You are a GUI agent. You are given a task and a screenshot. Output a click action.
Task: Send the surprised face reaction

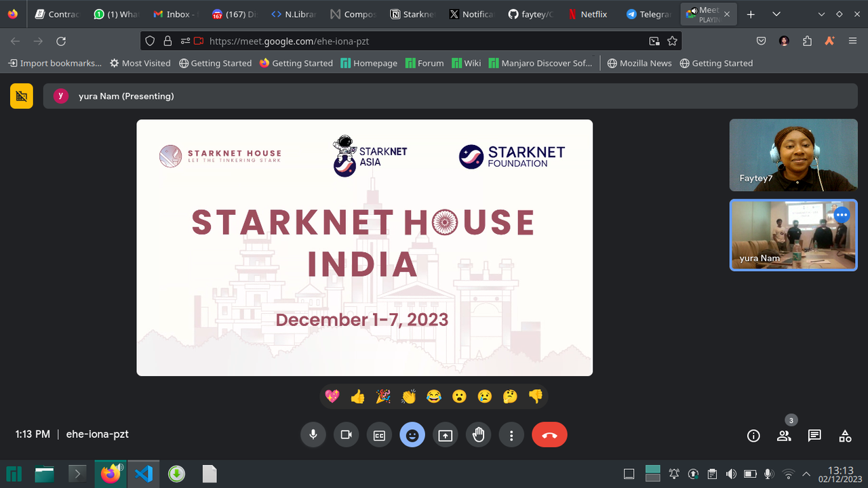point(460,396)
